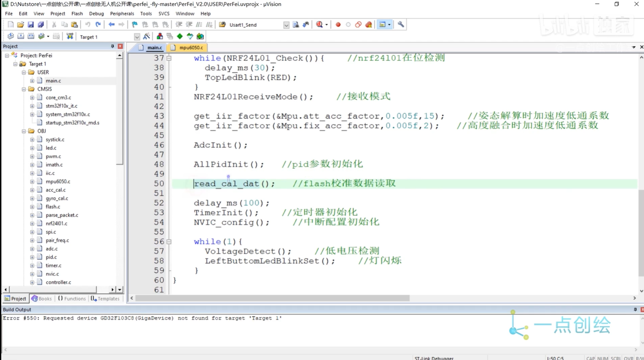The width and height of the screenshot is (644, 360).
Task: Open the Debug menu
Action: click(96, 14)
